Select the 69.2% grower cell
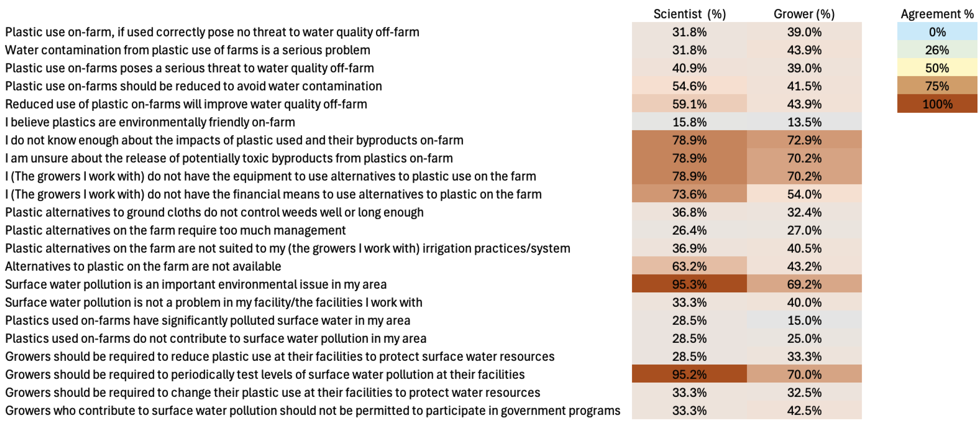Viewport: 980px width, 426px height. coord(804,284)
